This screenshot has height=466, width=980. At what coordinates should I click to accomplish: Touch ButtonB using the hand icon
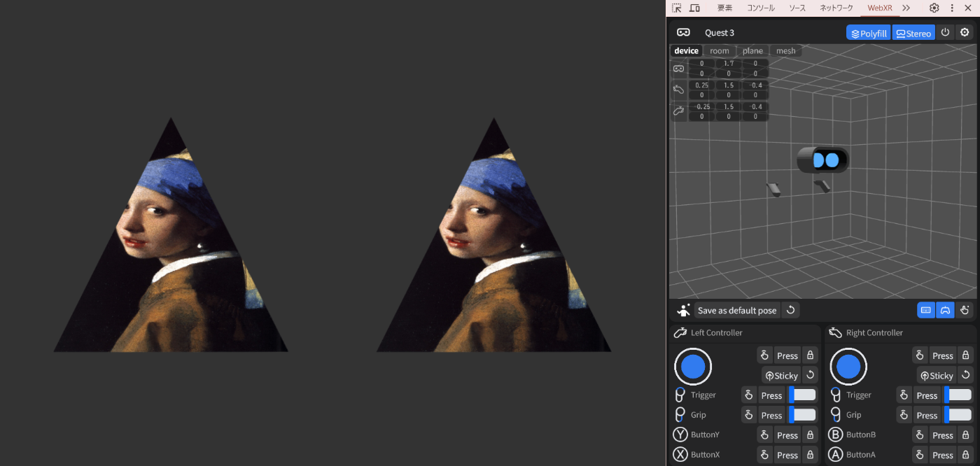pyautogui.click(x=920, y=435)
